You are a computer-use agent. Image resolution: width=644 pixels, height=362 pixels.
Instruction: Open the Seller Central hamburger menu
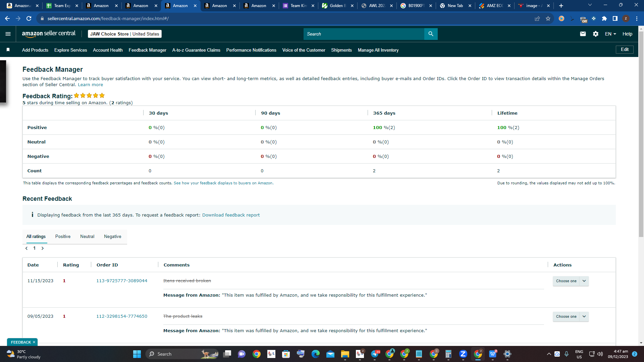tap(8, 34)
